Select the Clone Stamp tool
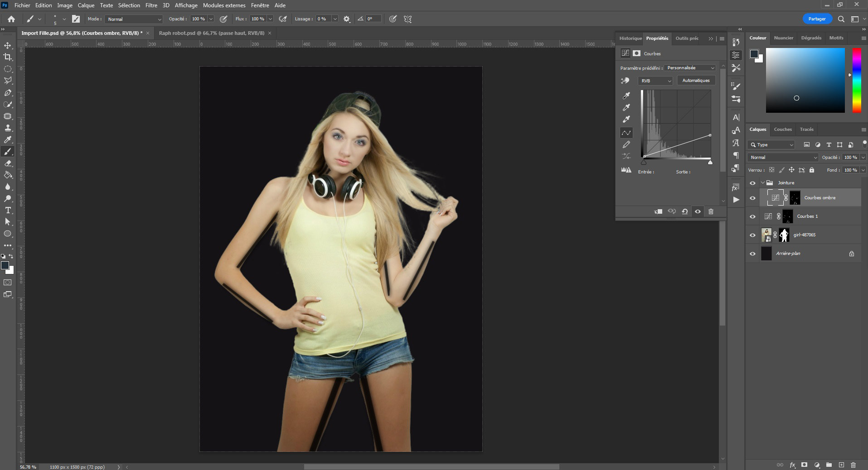868x470 pixels. (8, 128)
